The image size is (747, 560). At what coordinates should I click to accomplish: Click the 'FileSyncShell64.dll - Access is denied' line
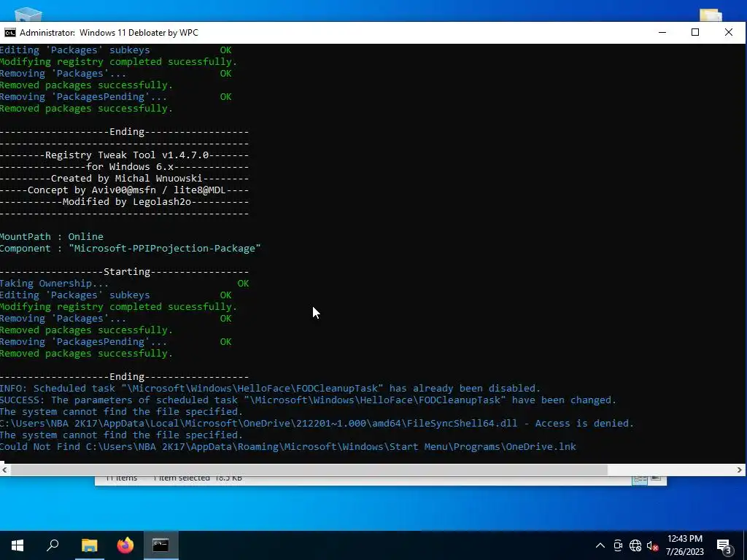[x=317, y=424]
